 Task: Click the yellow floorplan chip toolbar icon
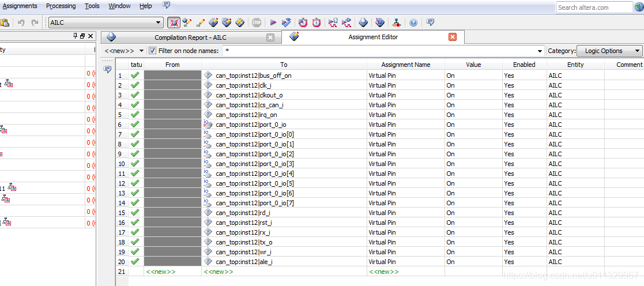point(240,22)
